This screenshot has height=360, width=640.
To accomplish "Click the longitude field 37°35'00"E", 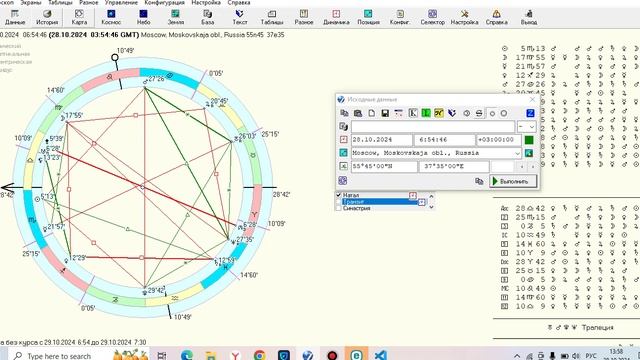I will (x=454, y=167).
